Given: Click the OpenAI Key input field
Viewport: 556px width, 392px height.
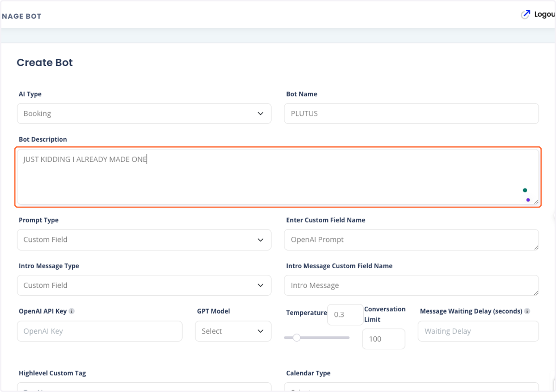Looking at the screenshot, I should [100, 331].
